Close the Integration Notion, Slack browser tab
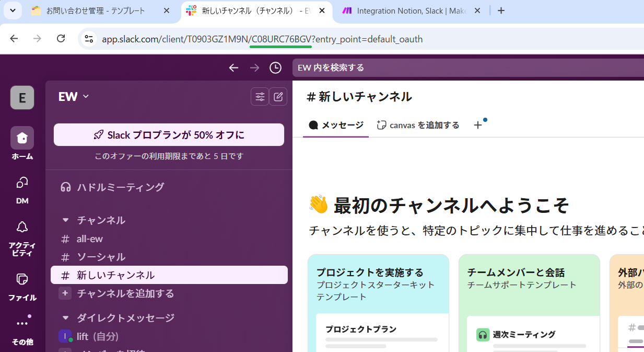The height and width of the screenshot is (352, 644). coord(477,10)
